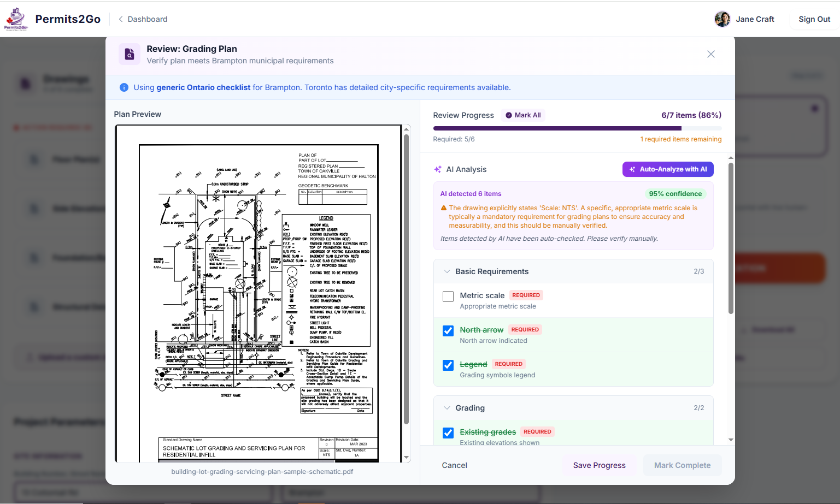Click the back chevron beside Dashboard
Image resolution: width=840 pixels, height=504 pixels.
click(x=120, y=19)
